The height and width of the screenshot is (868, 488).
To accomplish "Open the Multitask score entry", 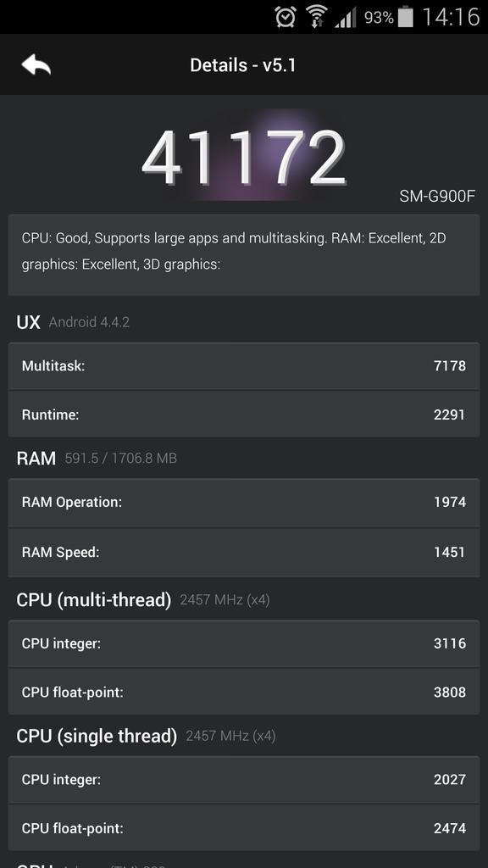I will [x=244, y=366].
